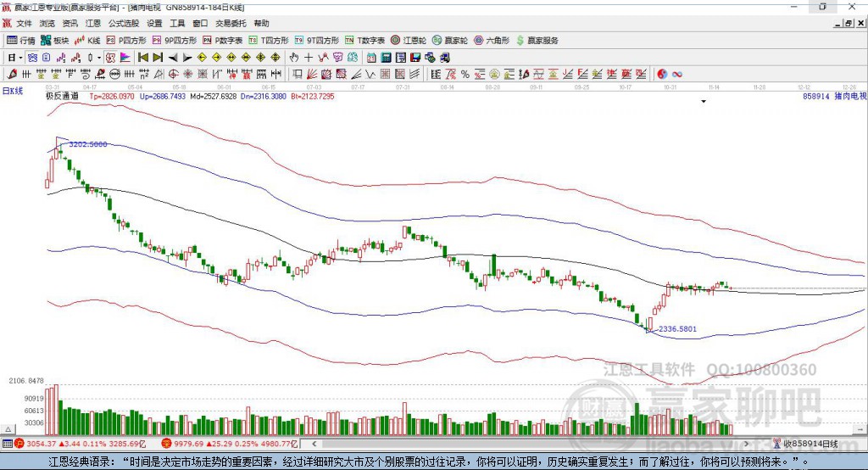
Task: Open the 设置 menu
Action: click(x=154, y=23)
